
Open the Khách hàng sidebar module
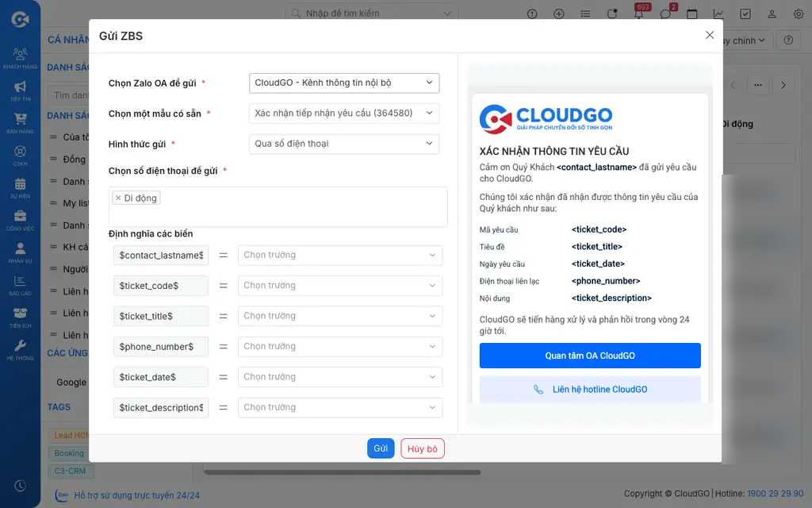[20, 58]
